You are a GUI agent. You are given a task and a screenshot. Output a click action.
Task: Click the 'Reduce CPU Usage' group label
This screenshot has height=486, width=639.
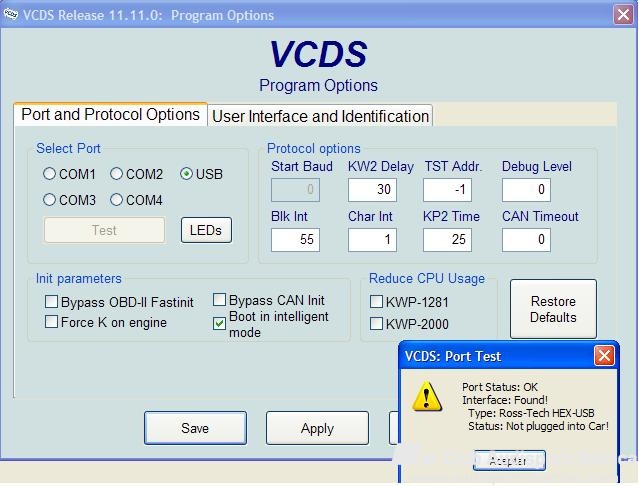(x=427, y=279)
